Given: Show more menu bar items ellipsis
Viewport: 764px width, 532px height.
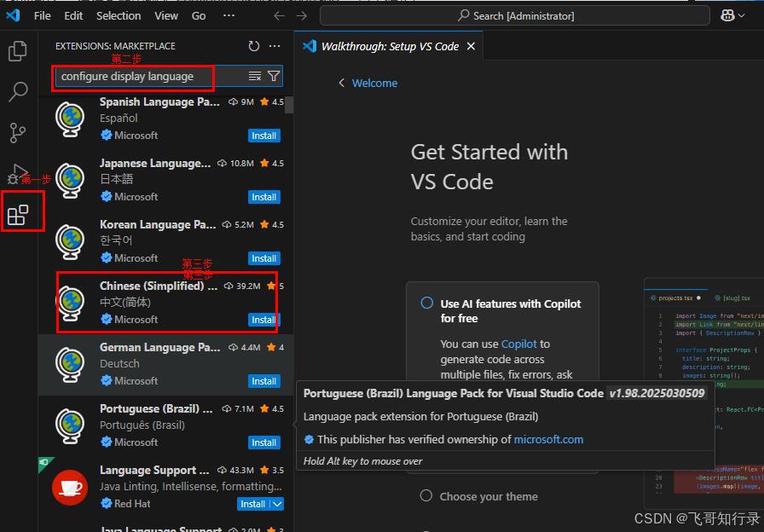Looking at the screenshot, I should tap(229, 15).
